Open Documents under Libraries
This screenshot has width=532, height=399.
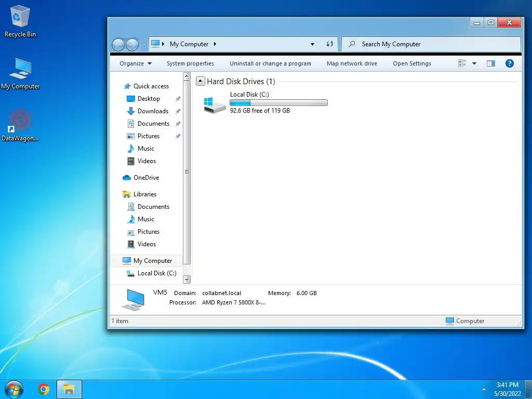click(153, 207)
